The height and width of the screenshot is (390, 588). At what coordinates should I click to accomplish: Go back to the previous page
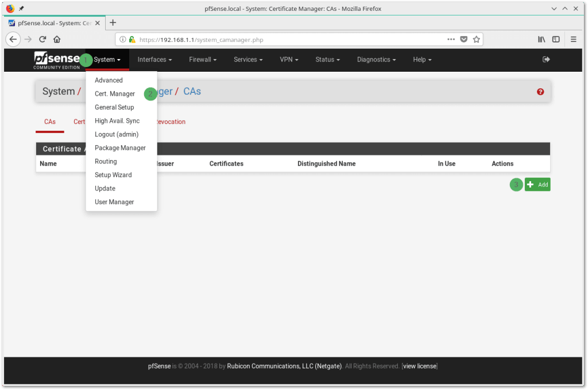click(13, 40)
